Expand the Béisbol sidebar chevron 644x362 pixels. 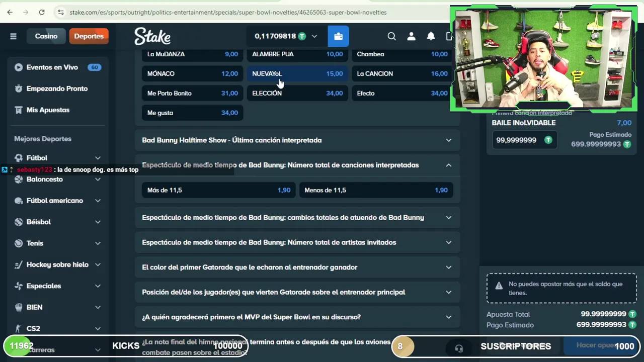pos(98,222)
